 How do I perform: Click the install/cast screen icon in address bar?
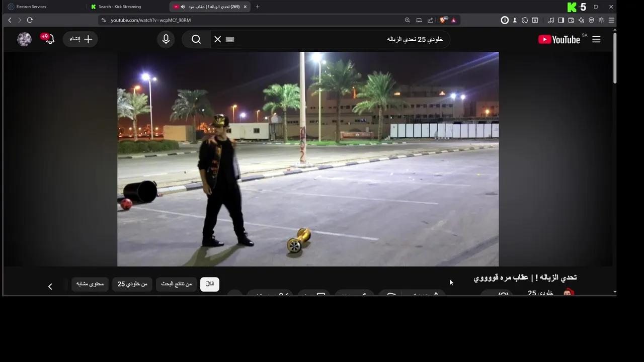coord(419,20)
